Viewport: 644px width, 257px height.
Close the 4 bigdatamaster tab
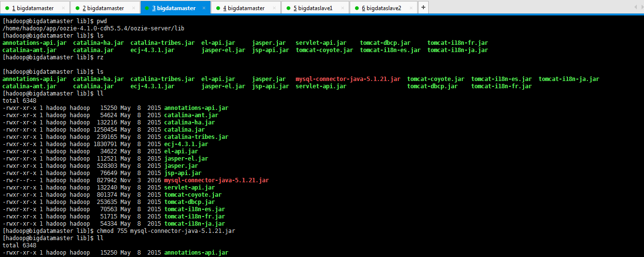click(275, 8)
